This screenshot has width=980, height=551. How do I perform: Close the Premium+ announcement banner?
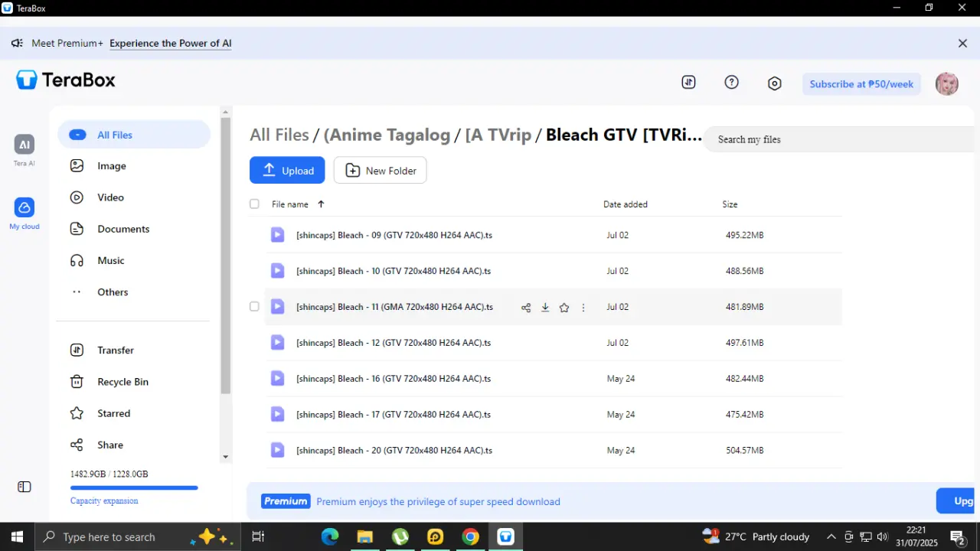(963, 44)
